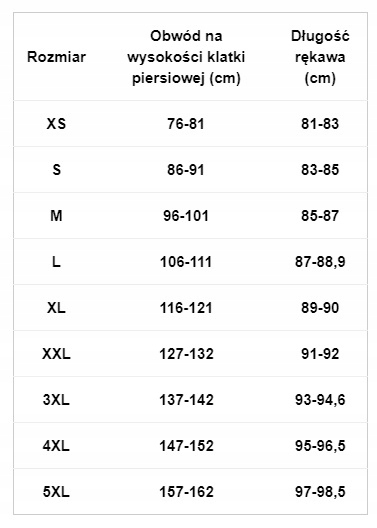This screenshot has height=528, width=377.
Task: Select the S size cell
Action: 57,169
